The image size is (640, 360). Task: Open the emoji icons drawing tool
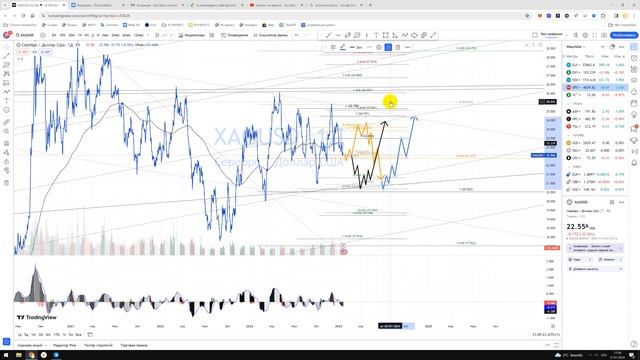click(x=7, y=110)
